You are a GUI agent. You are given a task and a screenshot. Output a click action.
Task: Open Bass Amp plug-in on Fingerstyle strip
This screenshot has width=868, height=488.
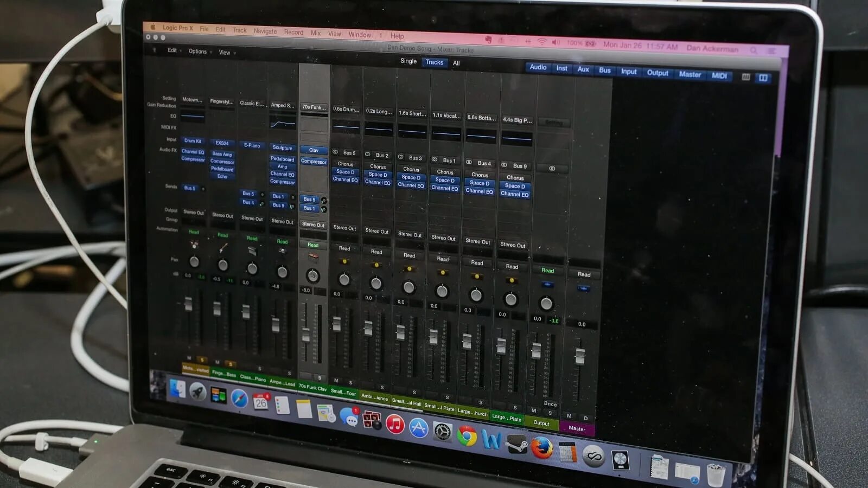[x=222, y=155]
